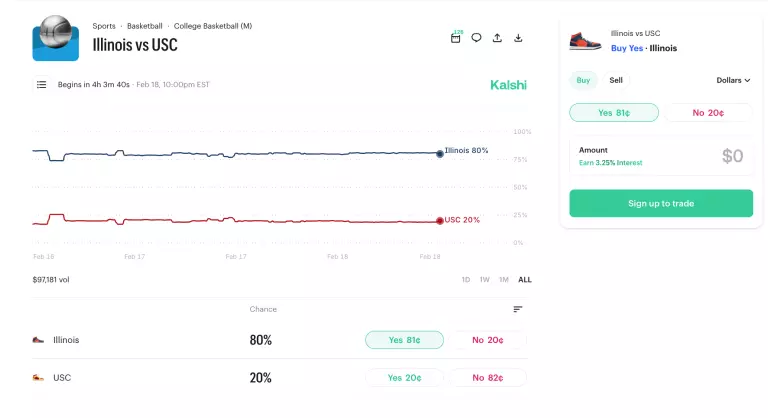Image resolution: width=768 pixels, height=418 pixels.
Task: Click the download icon
Action: pyautogui.click(x=518, y=38)
